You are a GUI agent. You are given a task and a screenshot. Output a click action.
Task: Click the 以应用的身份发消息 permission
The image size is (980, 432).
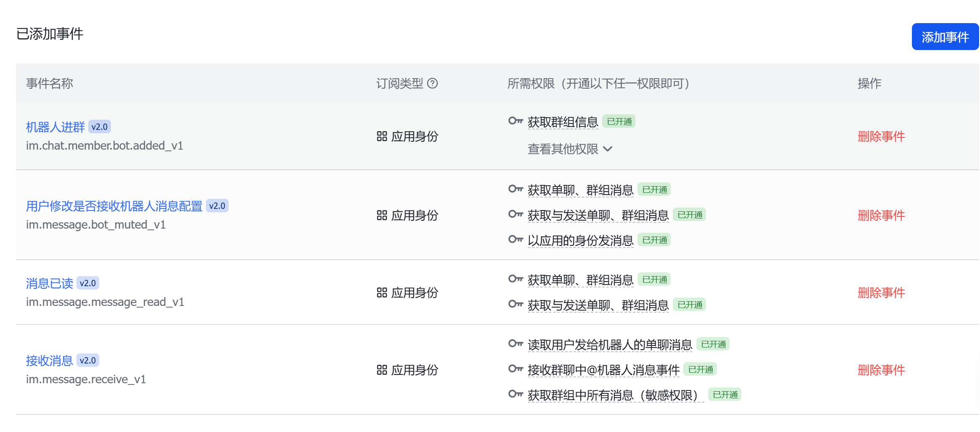point(581,240)
